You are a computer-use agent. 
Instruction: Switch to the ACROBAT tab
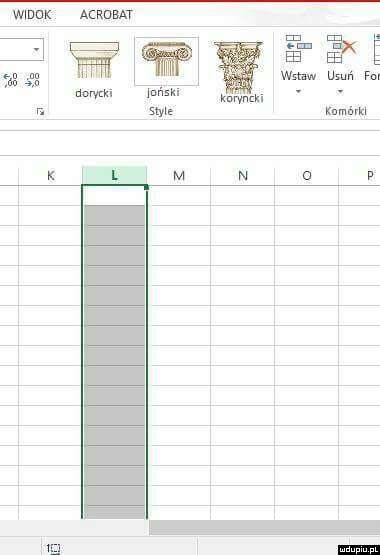pos(106,15)
